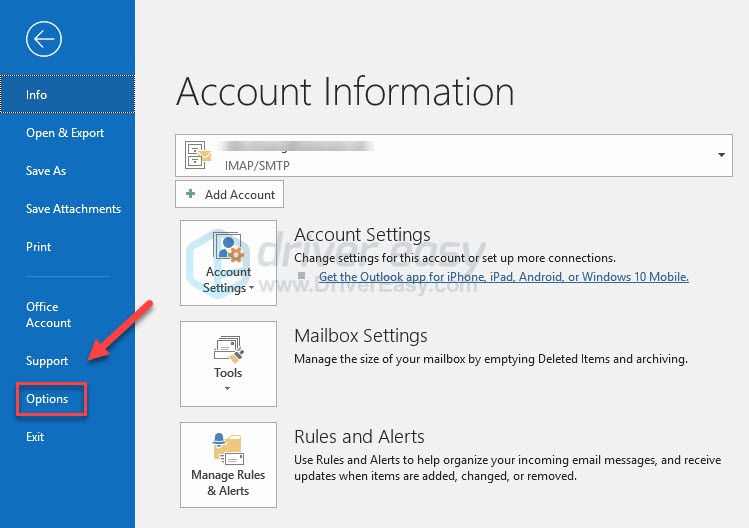
Task: Open the Support page
Action: tap(47, 361)
